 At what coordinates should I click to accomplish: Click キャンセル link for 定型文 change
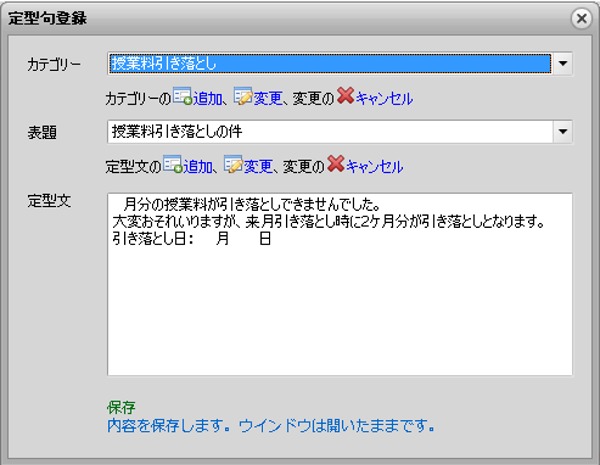pyautogui.click(x=374, y=166)
